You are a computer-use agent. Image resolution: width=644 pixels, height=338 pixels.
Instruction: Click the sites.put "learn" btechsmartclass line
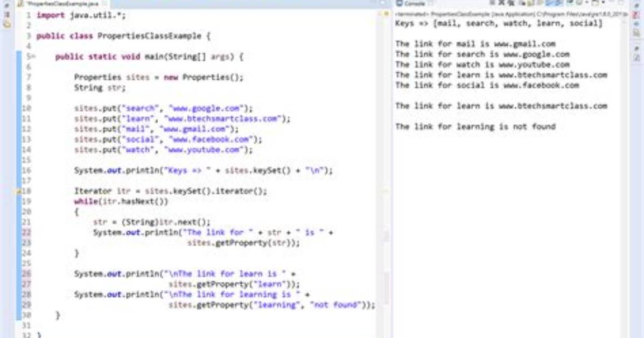182,119
